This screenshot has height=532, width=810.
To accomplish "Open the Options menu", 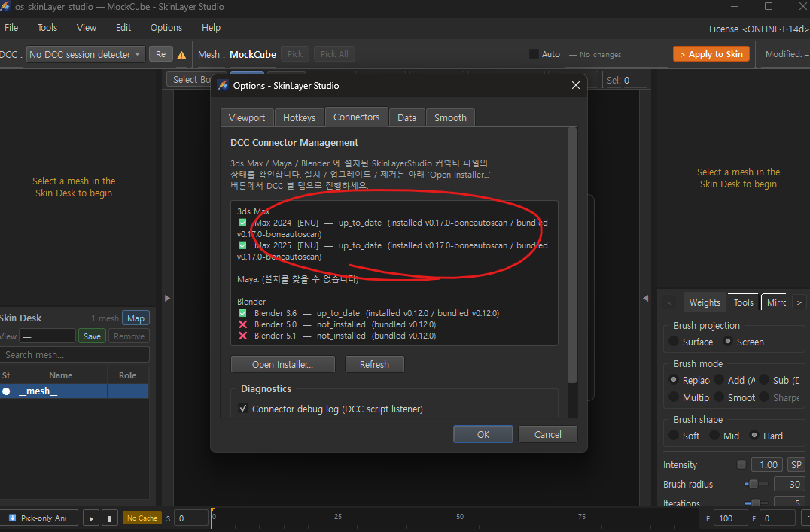I will 166,27.
